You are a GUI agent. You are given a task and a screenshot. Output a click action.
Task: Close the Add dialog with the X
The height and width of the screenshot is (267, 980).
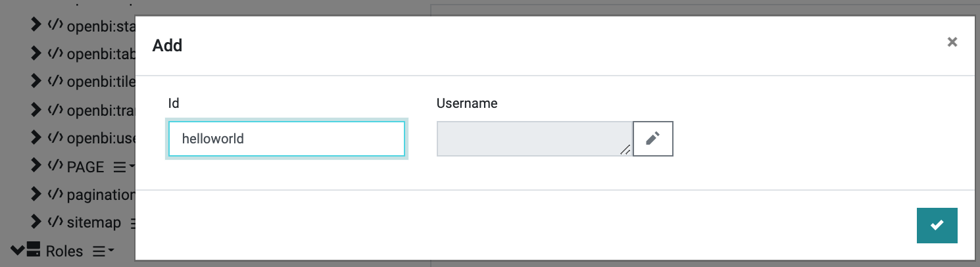(x=952, y=42)
